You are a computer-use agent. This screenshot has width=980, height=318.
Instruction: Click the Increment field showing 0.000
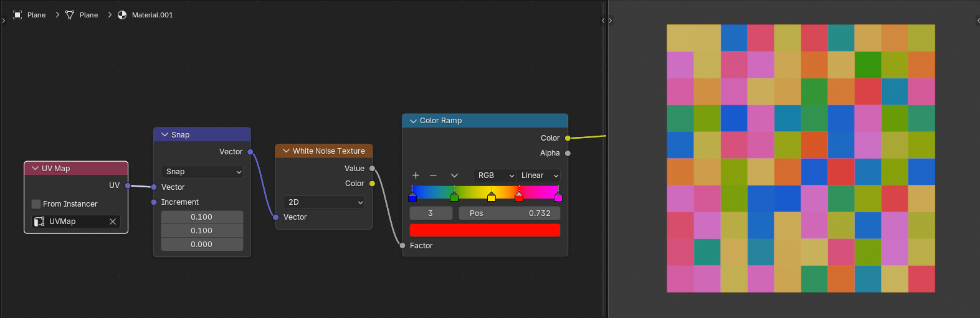pos(202,245)
